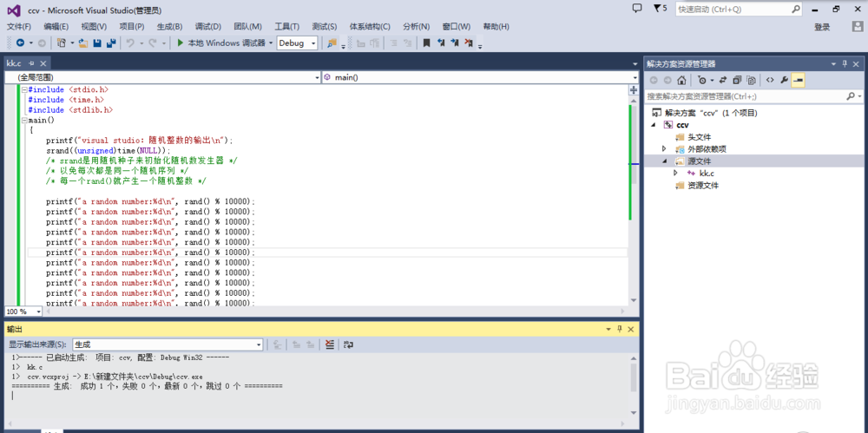Expand the kk.c tree node

(x=674, y=174)
